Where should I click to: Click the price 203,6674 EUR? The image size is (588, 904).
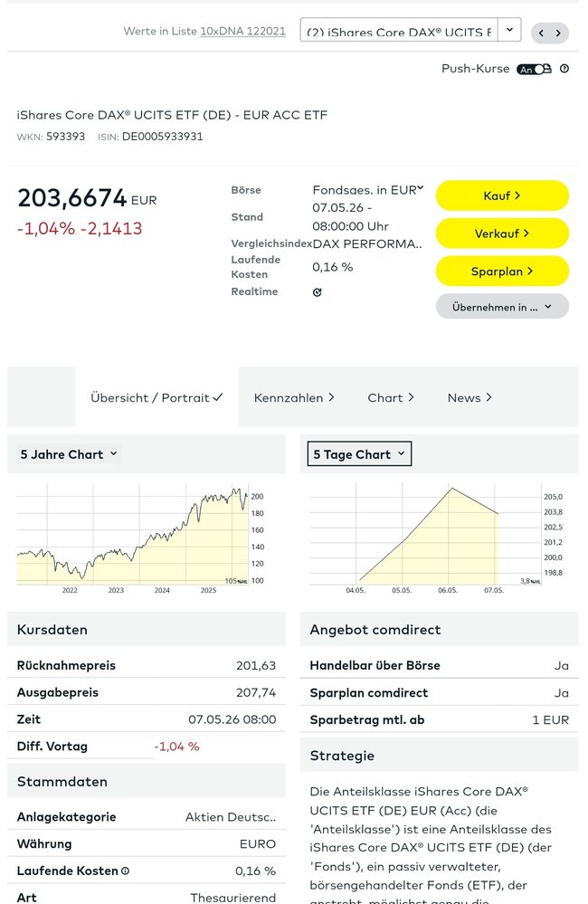coord(87,198)
